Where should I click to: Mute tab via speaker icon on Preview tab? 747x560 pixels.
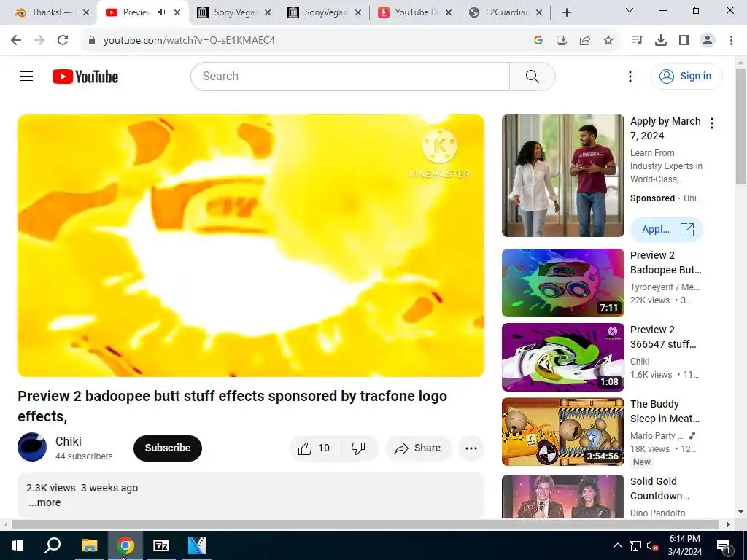pos(162,12)
